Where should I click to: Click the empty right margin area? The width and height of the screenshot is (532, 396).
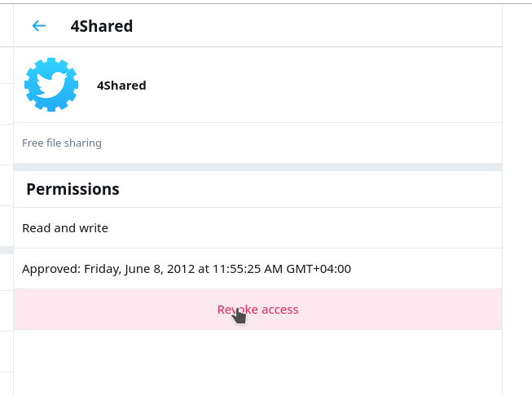[x=517, y=200]
